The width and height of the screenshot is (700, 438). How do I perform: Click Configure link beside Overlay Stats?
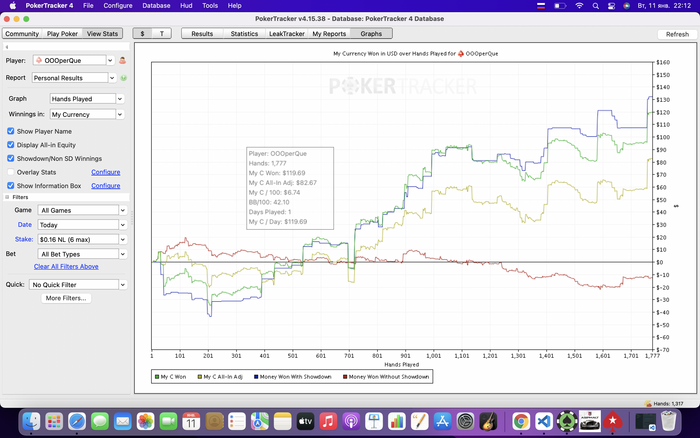coord(106,172)
